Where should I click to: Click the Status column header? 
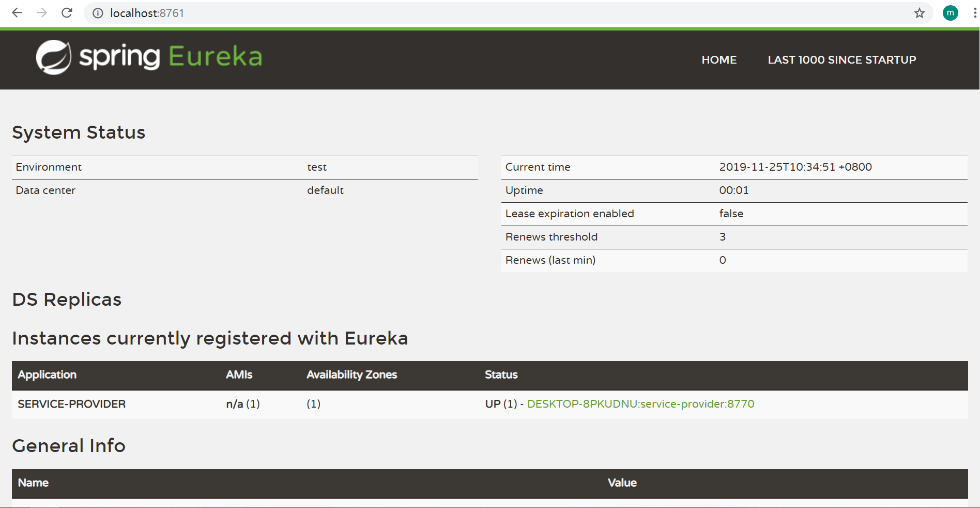click(501, 375)
